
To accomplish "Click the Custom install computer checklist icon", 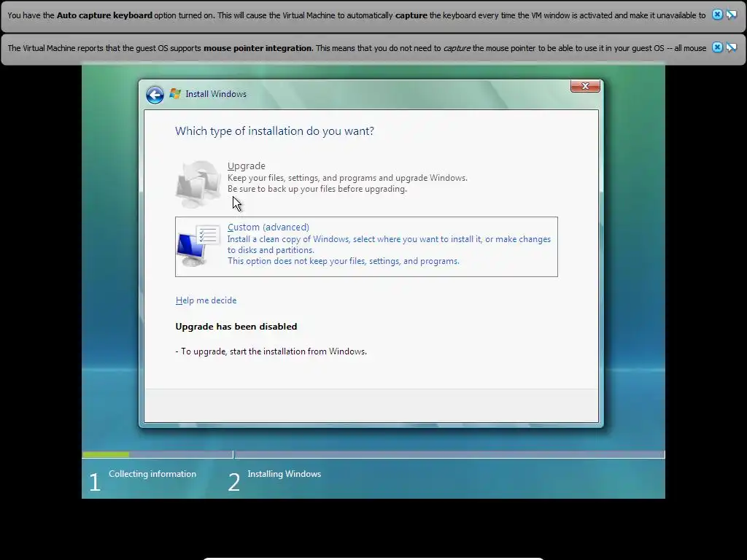I will point(198,245).
